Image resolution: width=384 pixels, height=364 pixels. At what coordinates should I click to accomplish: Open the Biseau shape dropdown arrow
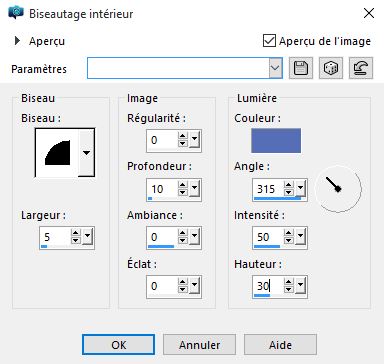click(86, 153)
